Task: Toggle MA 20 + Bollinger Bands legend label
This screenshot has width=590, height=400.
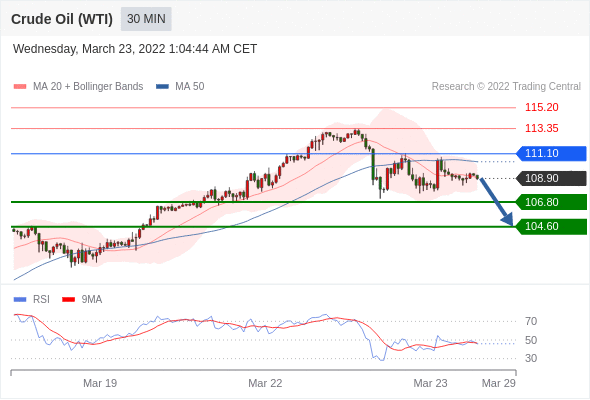Action: pos(88,87)
